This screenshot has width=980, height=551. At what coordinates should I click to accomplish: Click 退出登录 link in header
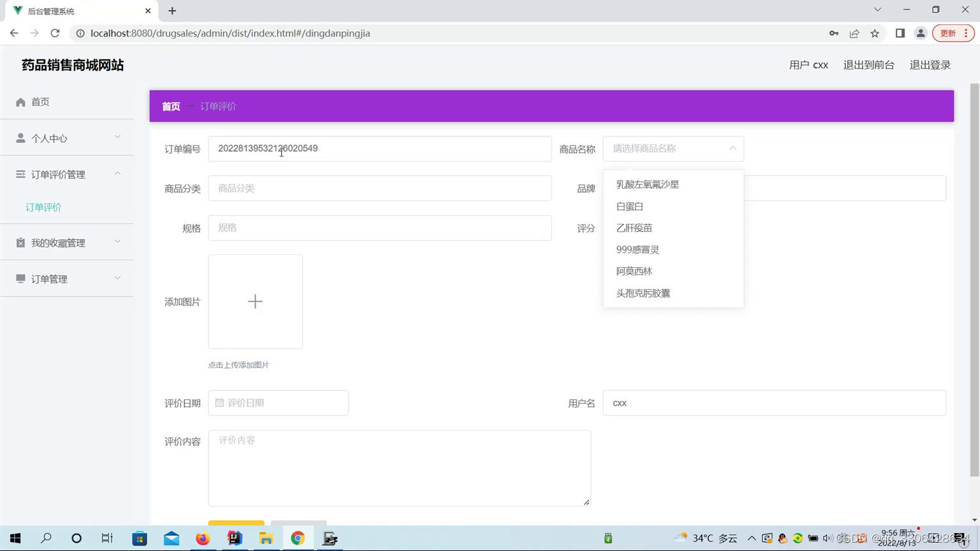click(930, 65)
